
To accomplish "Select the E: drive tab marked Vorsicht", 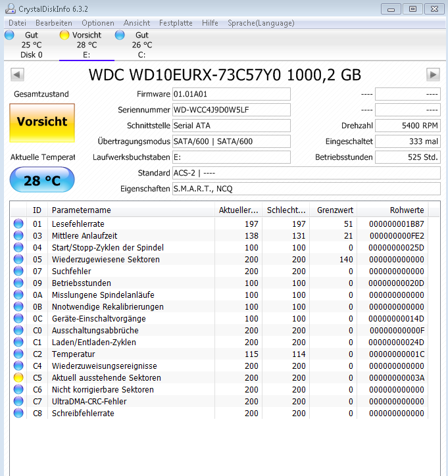I will [x=87, y=45].
